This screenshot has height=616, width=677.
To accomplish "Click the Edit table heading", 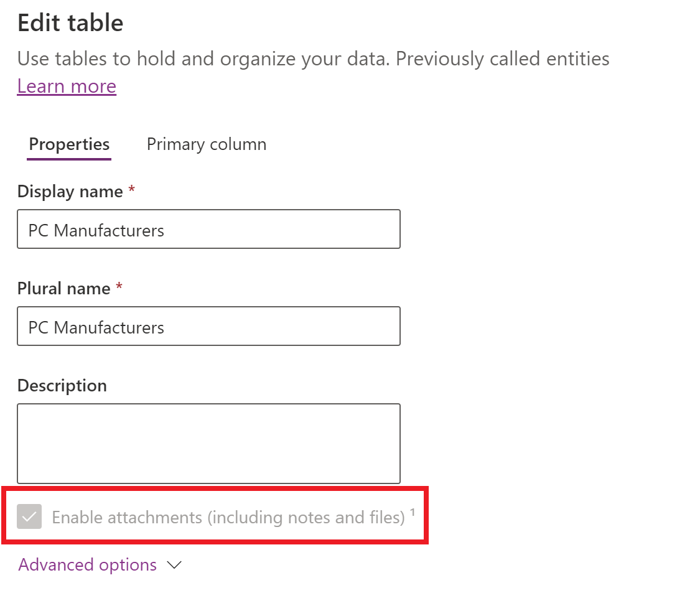I will coord(70,23).
